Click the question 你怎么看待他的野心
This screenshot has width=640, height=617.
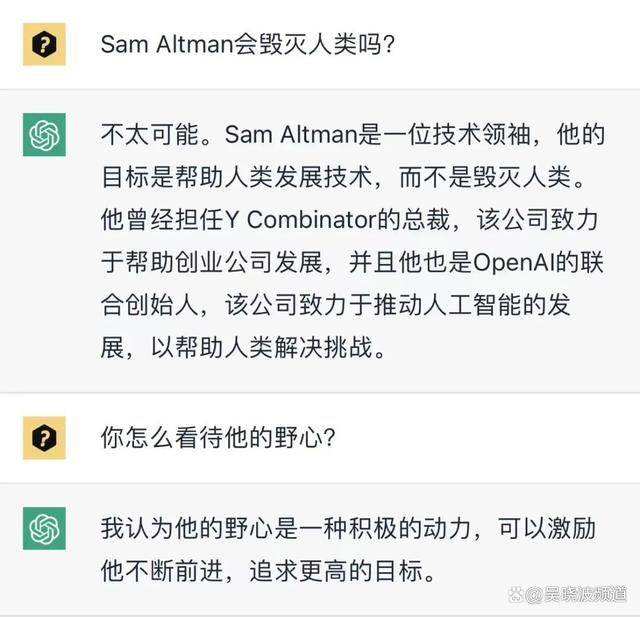(x=217, y=437)
